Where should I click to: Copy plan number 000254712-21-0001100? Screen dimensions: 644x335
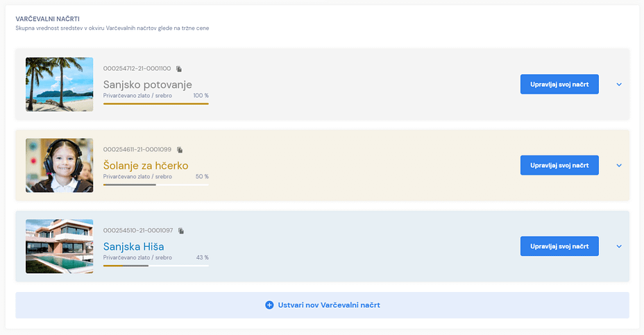[x=178, y=69]
